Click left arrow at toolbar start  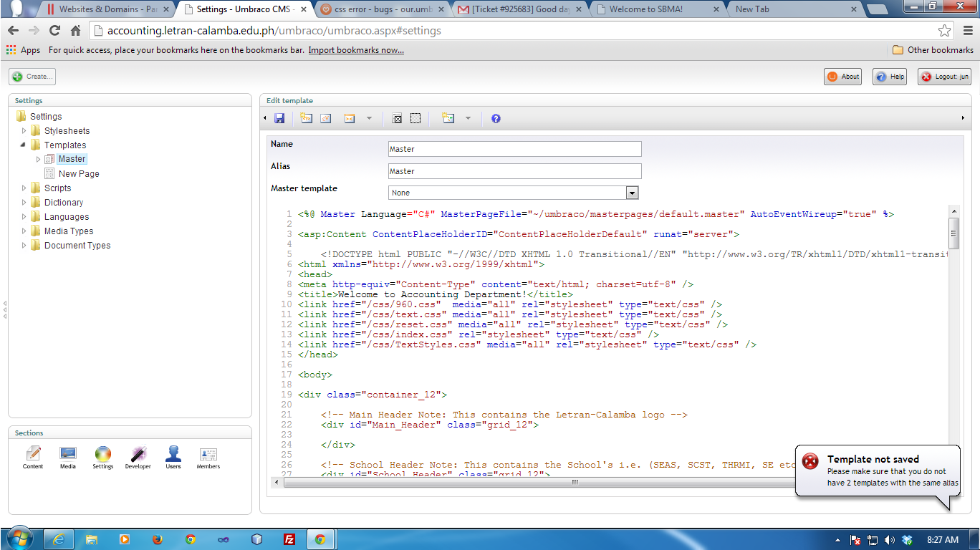(x=265, y=118)
